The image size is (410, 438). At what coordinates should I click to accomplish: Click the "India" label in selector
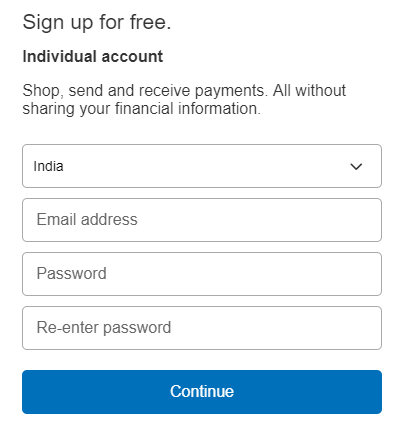tap(48, 166)
